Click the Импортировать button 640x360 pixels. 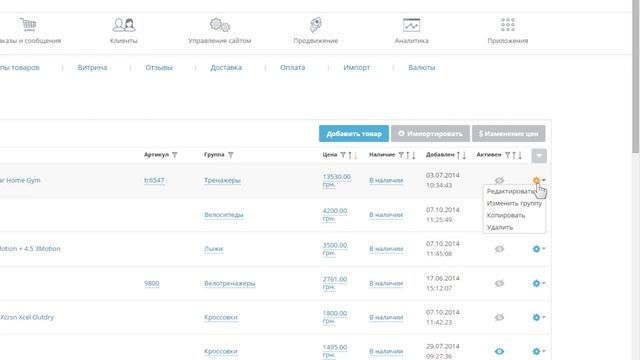point(430,133)
